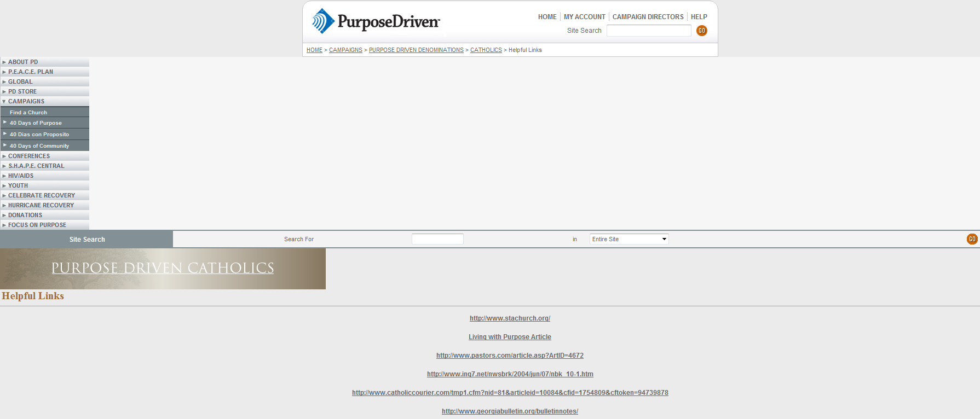The height and width of the screenshot is (419, 980).
Task: Select PD STORE sidebar item
Action: pos(22,92)
